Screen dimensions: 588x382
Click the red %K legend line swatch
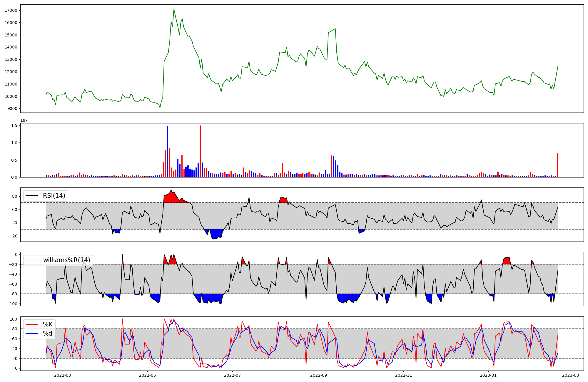click(32, 324)
